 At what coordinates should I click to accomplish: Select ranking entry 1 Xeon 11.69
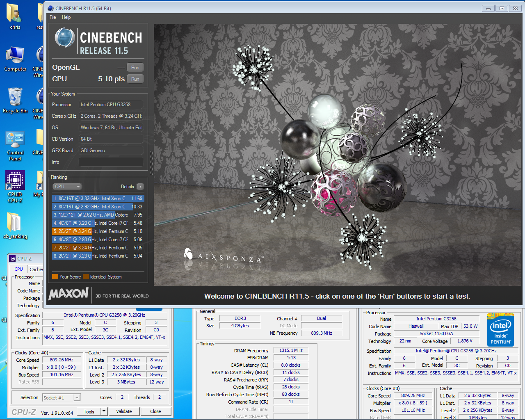(98, 199)
